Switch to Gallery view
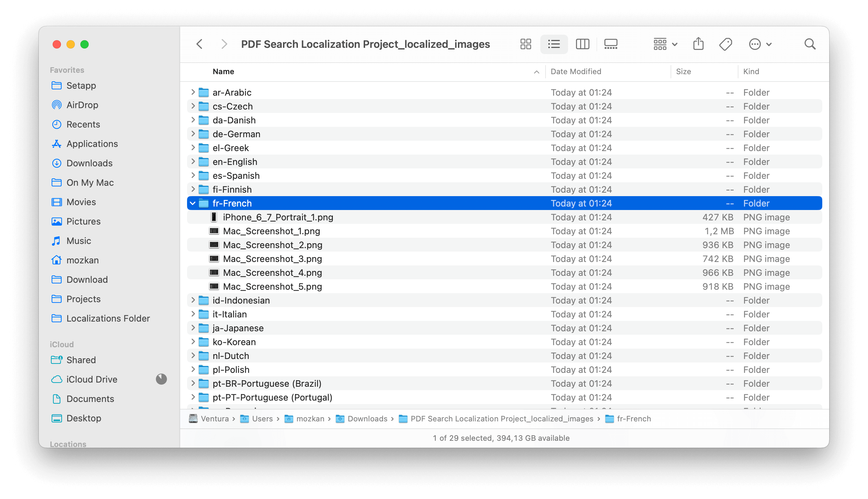The image size is (868, 499). click(611, 44)
